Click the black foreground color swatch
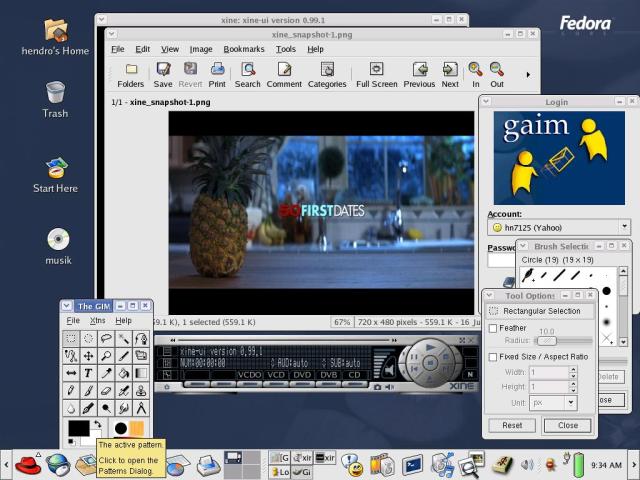Viewport: 640px width, 480px height. 79,428
